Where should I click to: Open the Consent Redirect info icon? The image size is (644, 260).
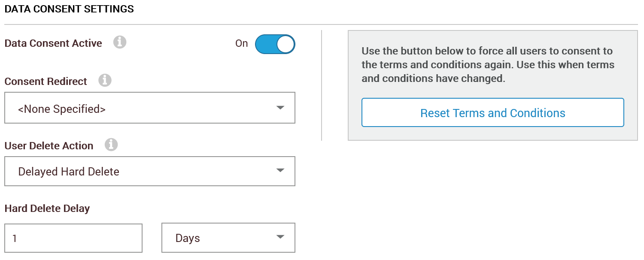click(105, 80)
